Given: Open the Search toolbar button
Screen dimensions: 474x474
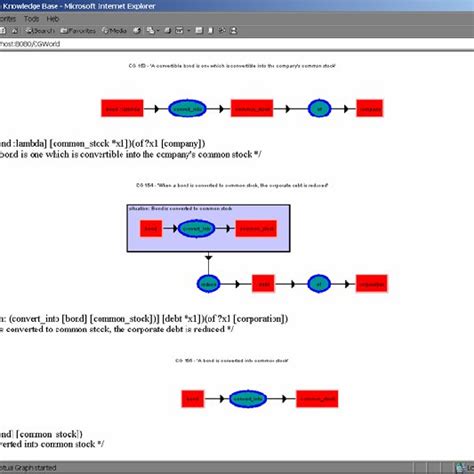Looking at the screenshot, I should coord(40,31).
